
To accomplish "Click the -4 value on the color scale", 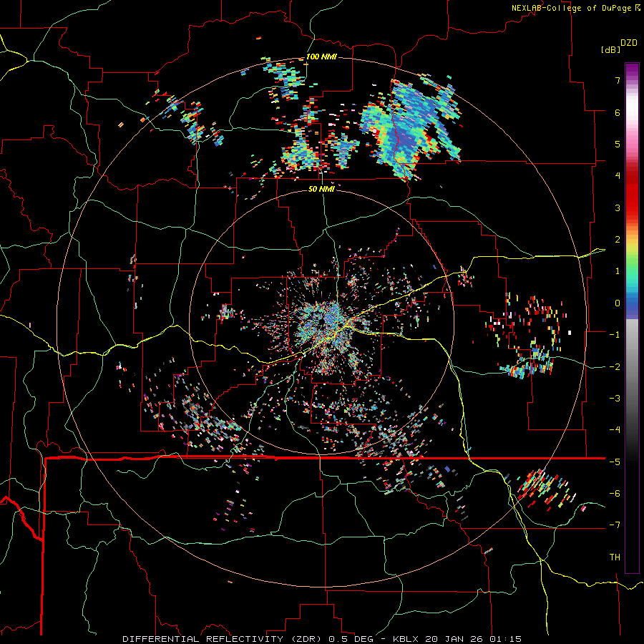I will [x=615, y=430].
